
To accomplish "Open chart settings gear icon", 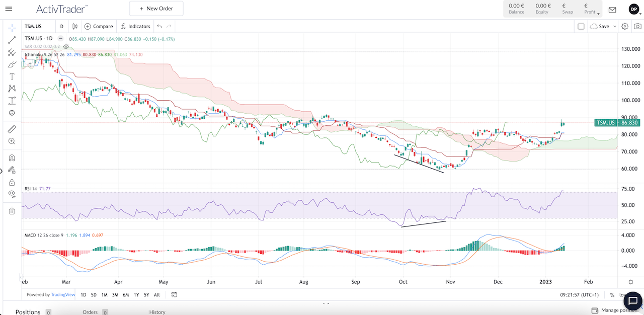I will coord(625,26).
